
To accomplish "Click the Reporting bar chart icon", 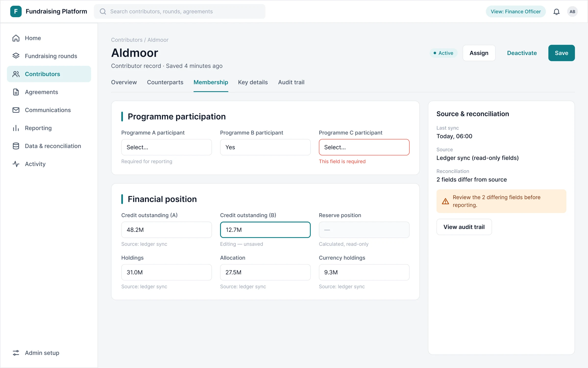I will click(16, 128).
